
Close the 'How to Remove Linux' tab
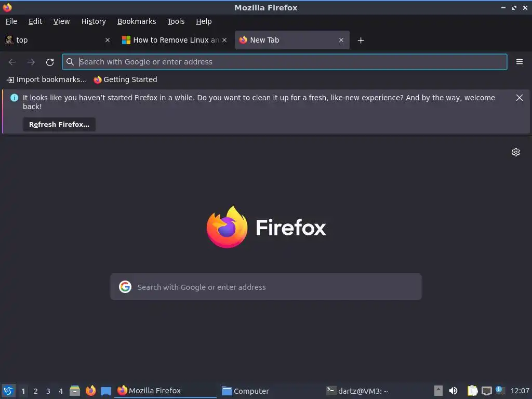224,40
